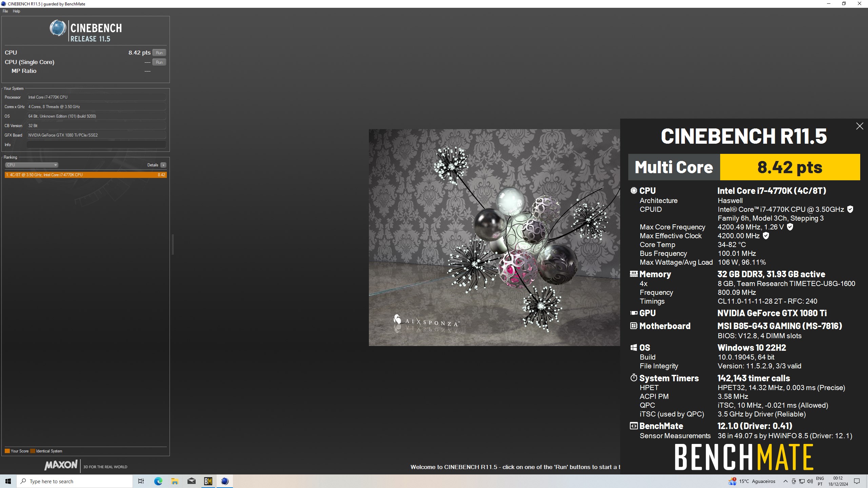Viewport: 868px width, 488px height.
Task: Click the BenchMate code icon
Action: [x=633, y=426]
